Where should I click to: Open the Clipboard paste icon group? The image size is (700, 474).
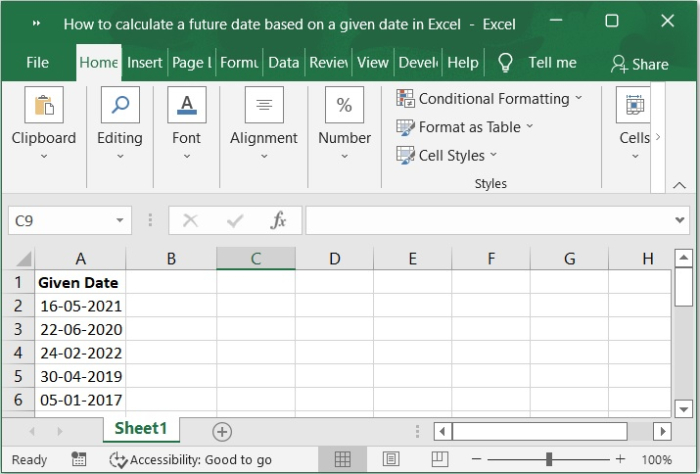[43, 105]
